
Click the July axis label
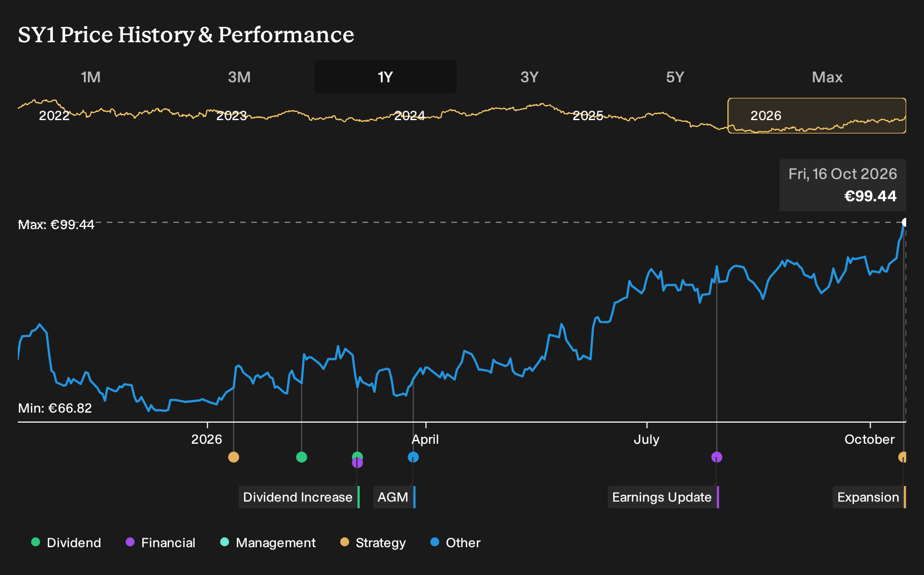[x=647, y=439]
